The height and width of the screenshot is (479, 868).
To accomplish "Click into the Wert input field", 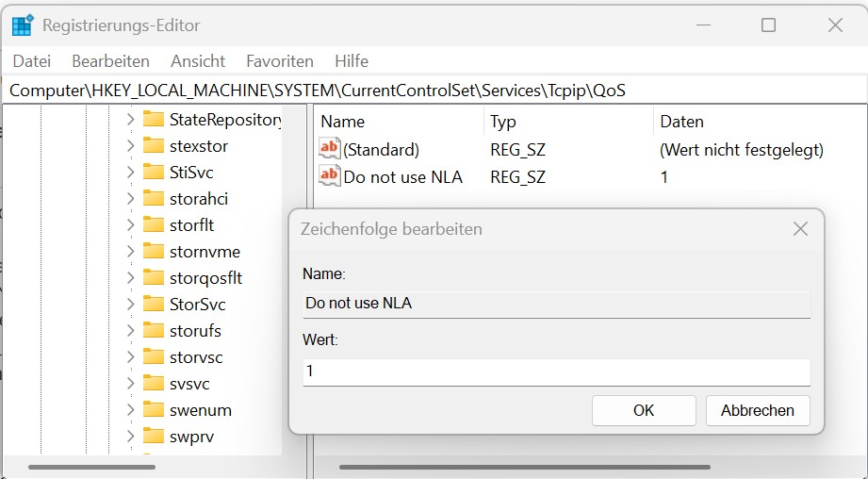I will pos(556,372).
